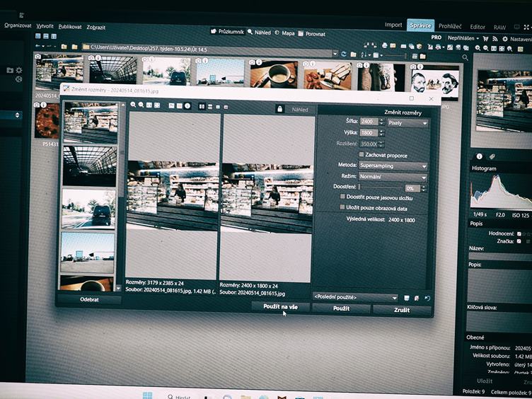The width and height of the screenshot is (532, 399).
Task: Select the Porovnat view tab
Action: (312, 33)
